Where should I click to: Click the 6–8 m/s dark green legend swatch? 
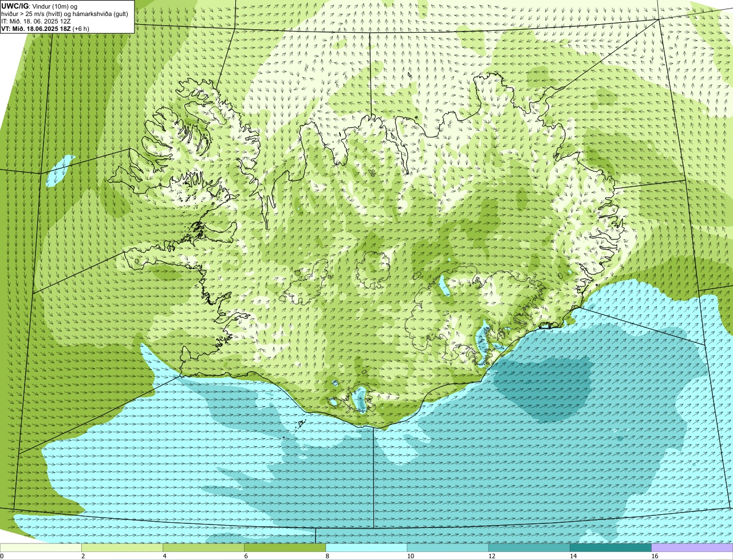point(285,547)
